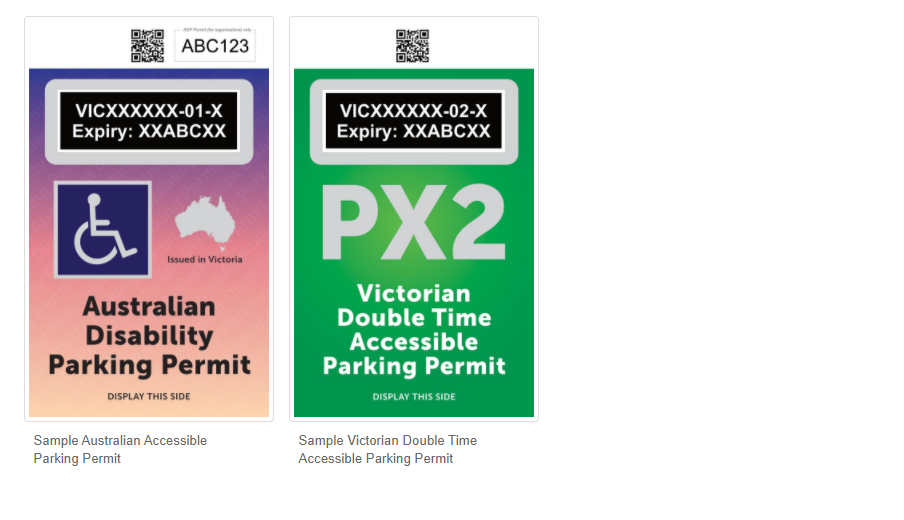Screen dimensions: 904x520
Task: Click 'Australian Disability Parking Permit' heading
Action: pos(149,336)
